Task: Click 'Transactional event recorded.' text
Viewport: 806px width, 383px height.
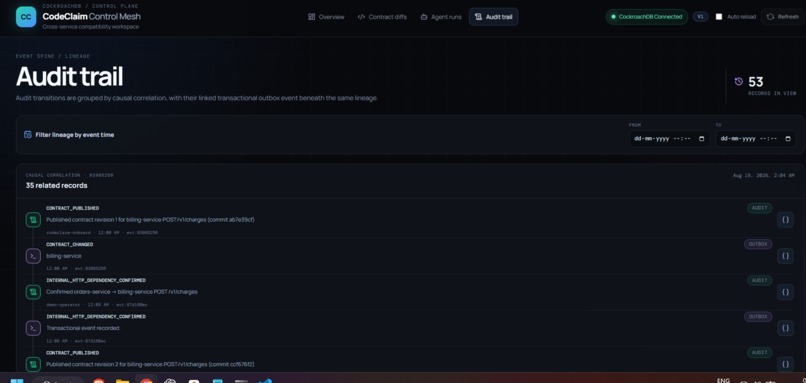Action: [83, 328]
